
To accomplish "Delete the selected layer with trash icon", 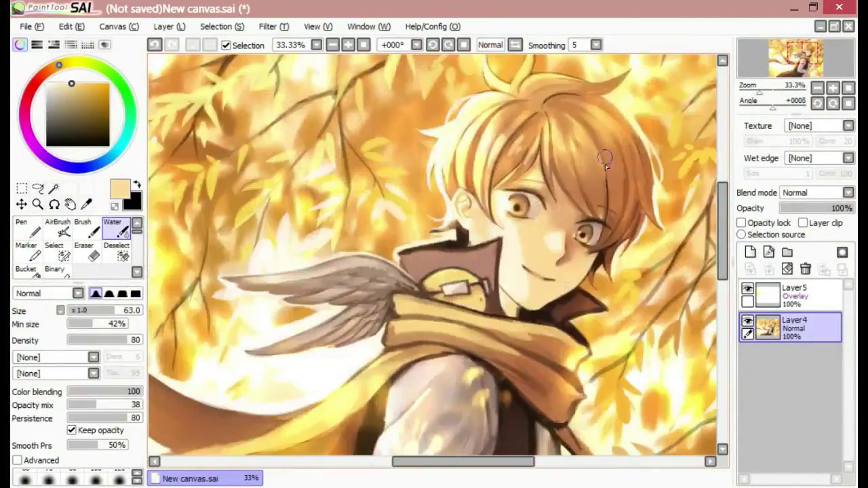I will pyautogui.click(x=806, y=269).
